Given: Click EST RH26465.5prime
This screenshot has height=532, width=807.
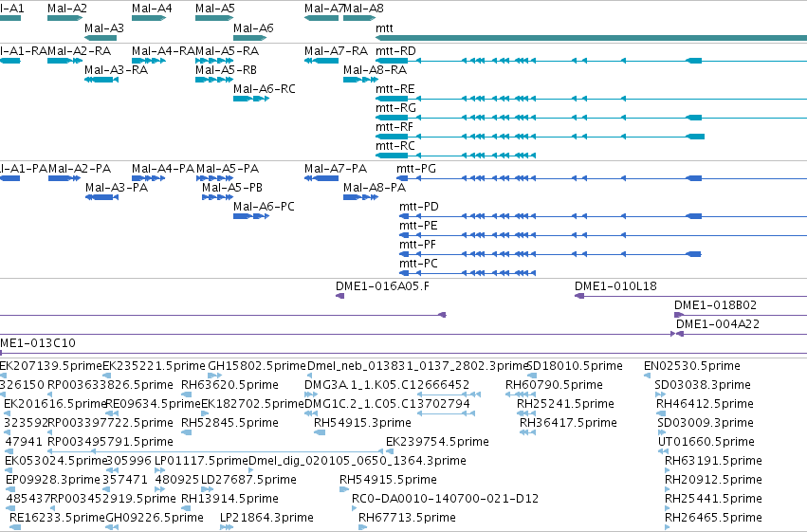Looking at the screenshot, I should tap(713, 518).
